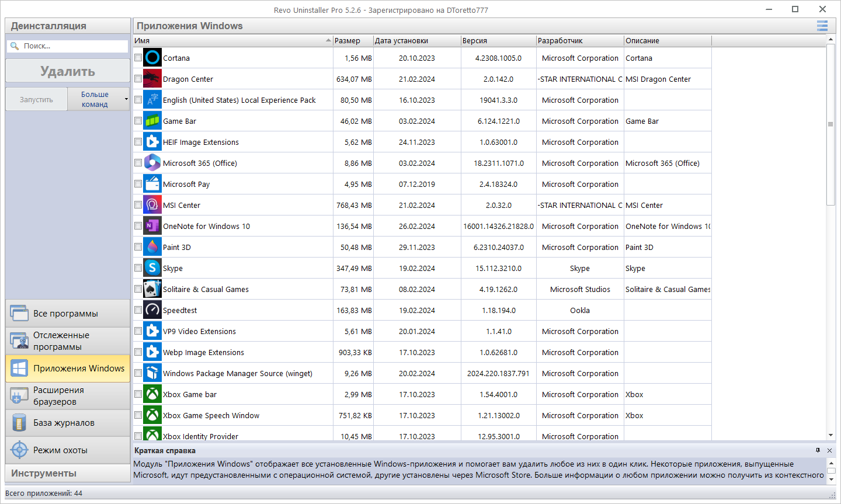Viewport: 841px width, 504px height.
Task: Click the search magnifier icon
Action: [15, 46]
